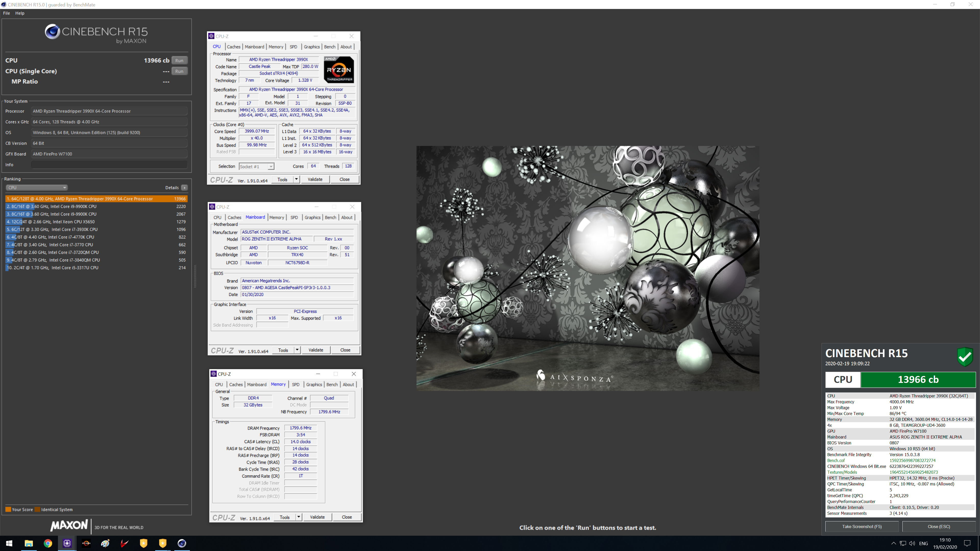Open the Windows Start menu

(9, 543)
